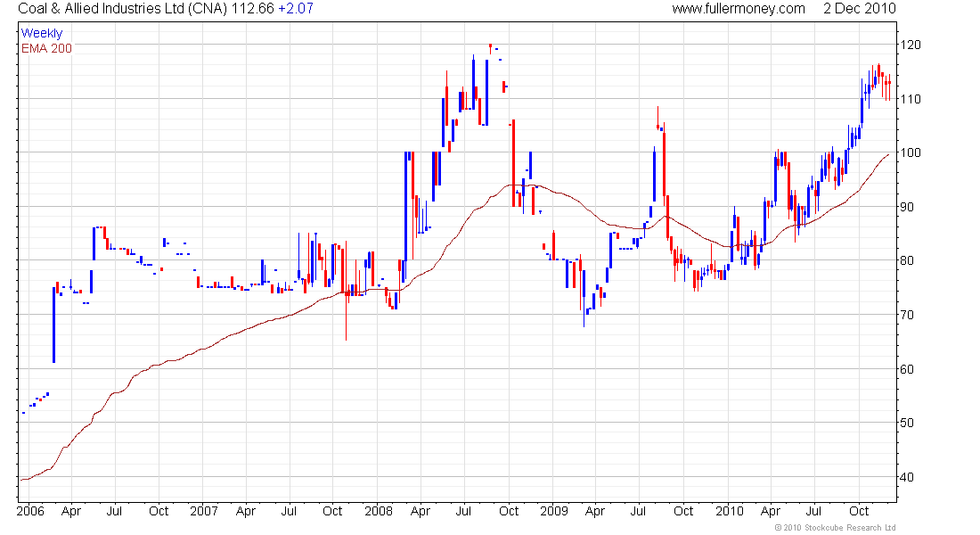Click the www.fullermoney.com text
Screen dimensions: 980x535
(x=739, y=9)
